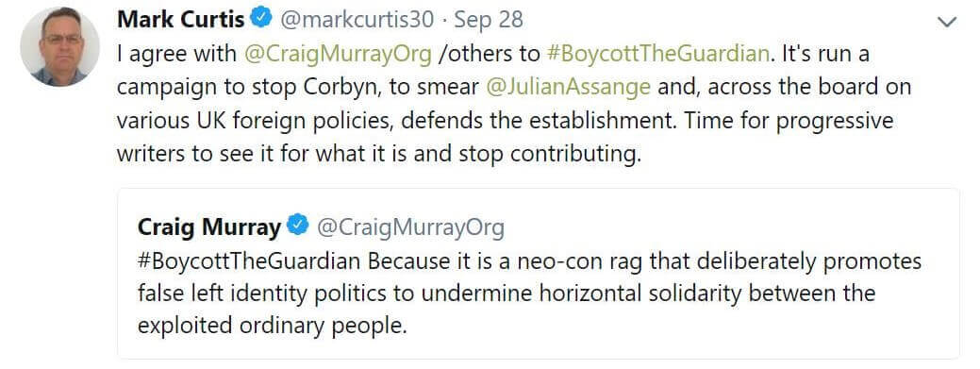The height and width of the screenshot is (369, 980).
Task: Click the 'exploited ordinary people' line
Action: pos(272,326)
